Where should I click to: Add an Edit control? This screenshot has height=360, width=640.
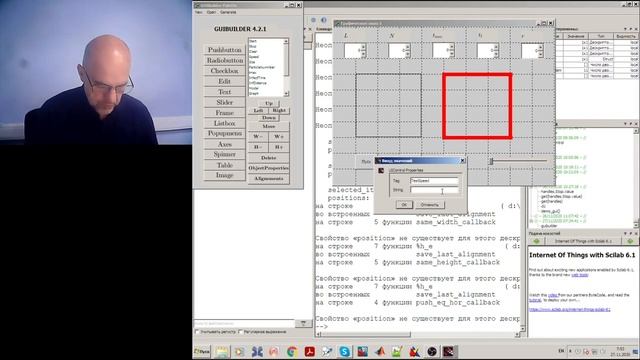pos(224,81)
